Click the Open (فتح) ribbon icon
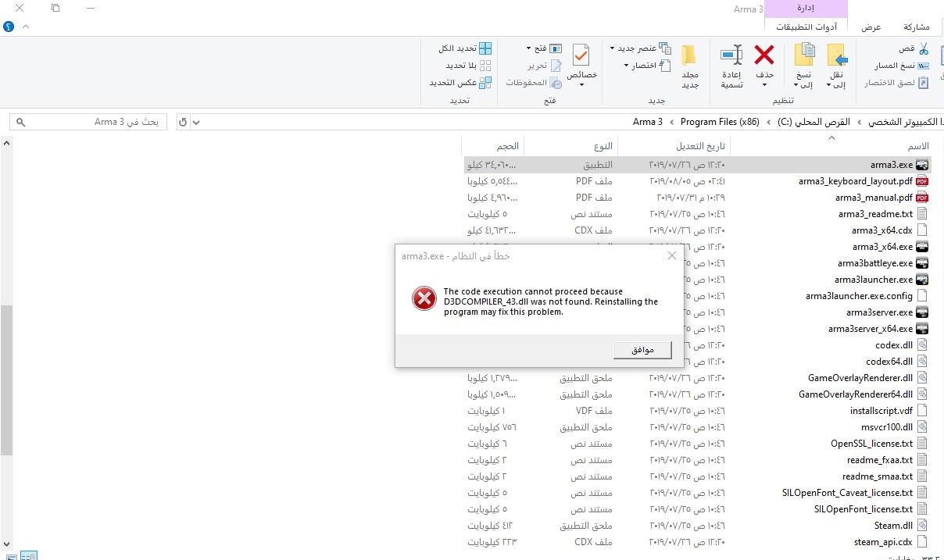The width and height of the screenshot is (944, 560). [x=556, y=48]
